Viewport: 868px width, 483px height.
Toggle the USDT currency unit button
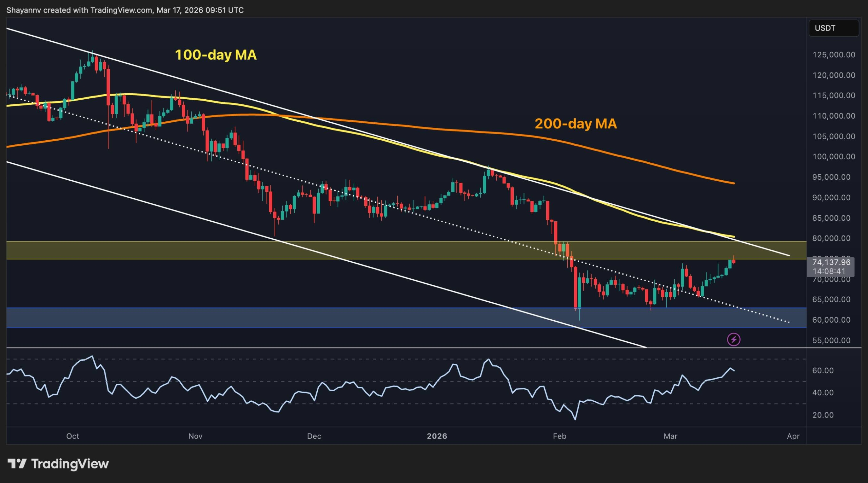tap(833, 28)
